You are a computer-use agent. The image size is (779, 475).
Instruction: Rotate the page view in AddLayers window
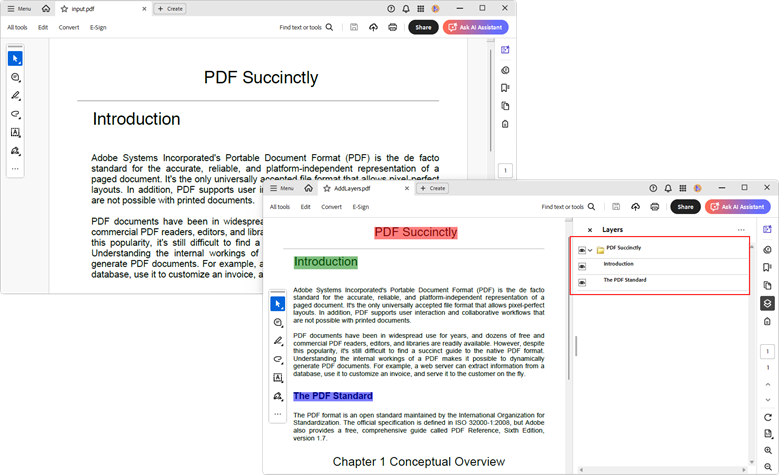[x=768, y=417]
